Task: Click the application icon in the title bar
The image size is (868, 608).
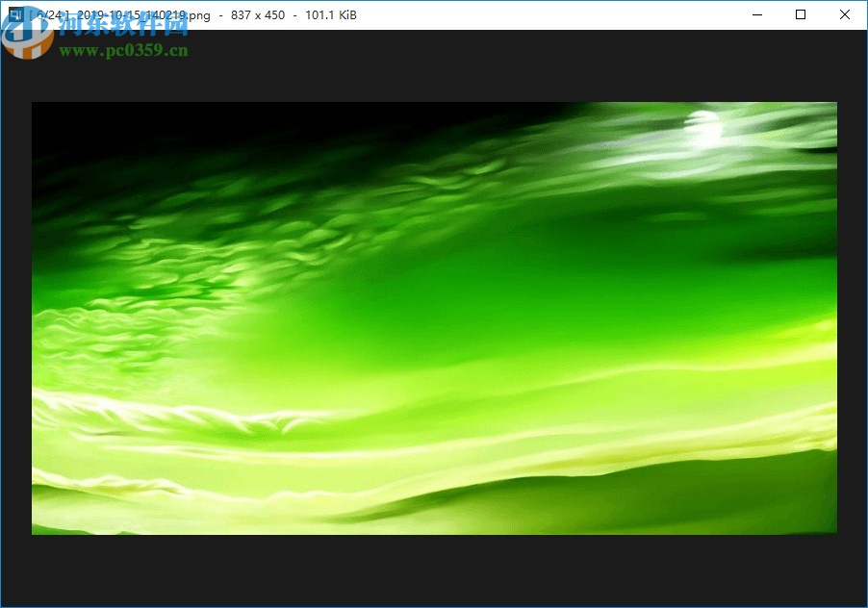Action: point(15,15)
